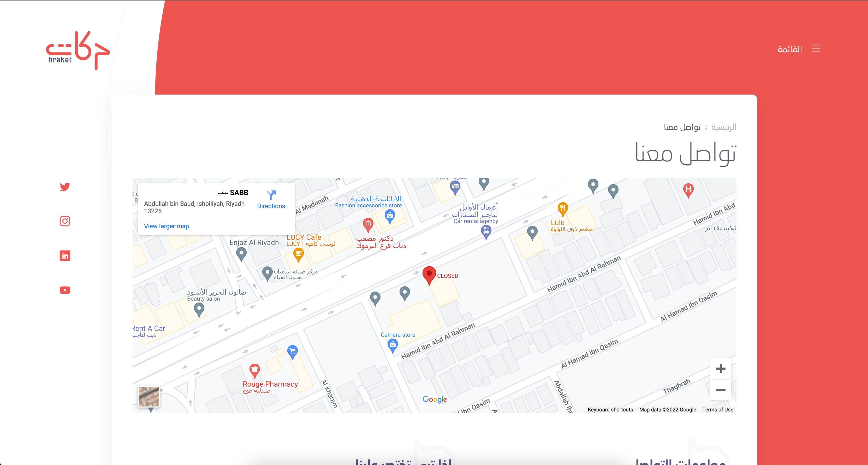Click the LUCY Cafe map marker
868x465 pixels.
tap(298, 255)
